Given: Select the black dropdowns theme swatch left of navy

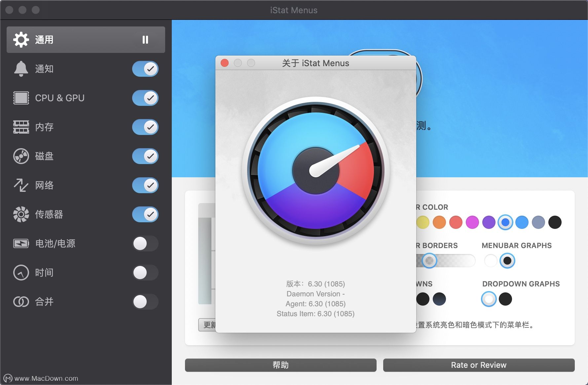Looking at the screenshot, I should 423,299.
